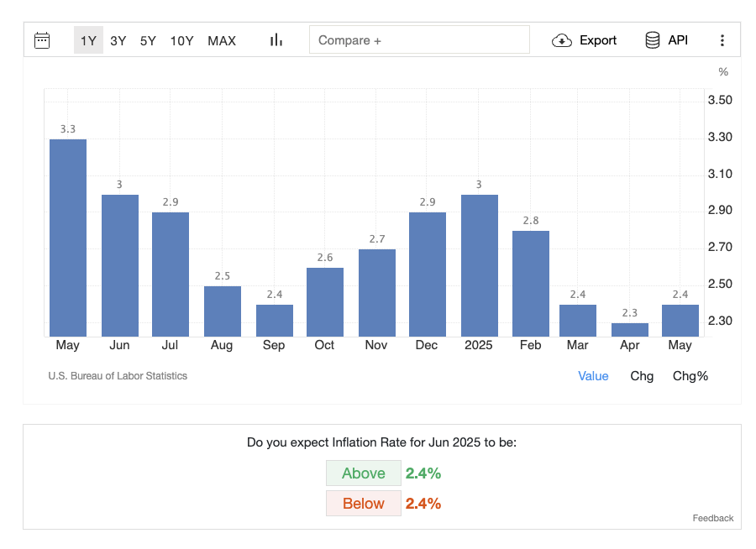Viewport: 756px width, 549px height.
Task: Click the Compare + input field
Action: pyautogui.click(x=419, y=40)
